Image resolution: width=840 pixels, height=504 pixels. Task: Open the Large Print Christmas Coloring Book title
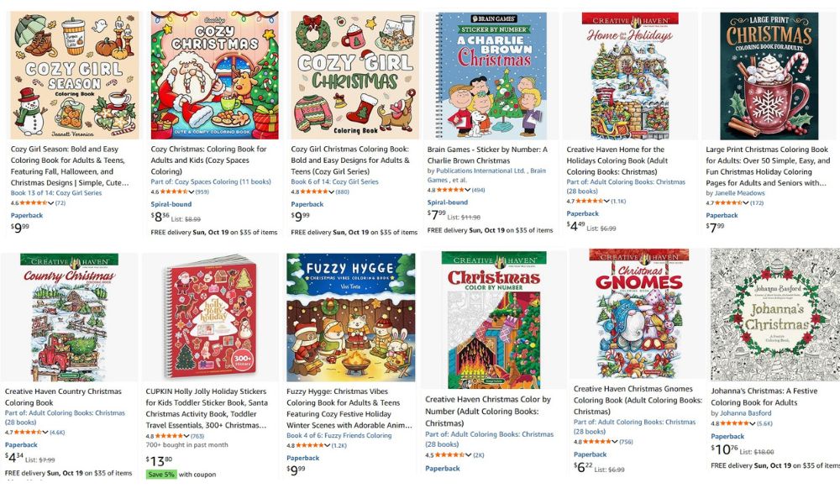(x=768, y=166)
